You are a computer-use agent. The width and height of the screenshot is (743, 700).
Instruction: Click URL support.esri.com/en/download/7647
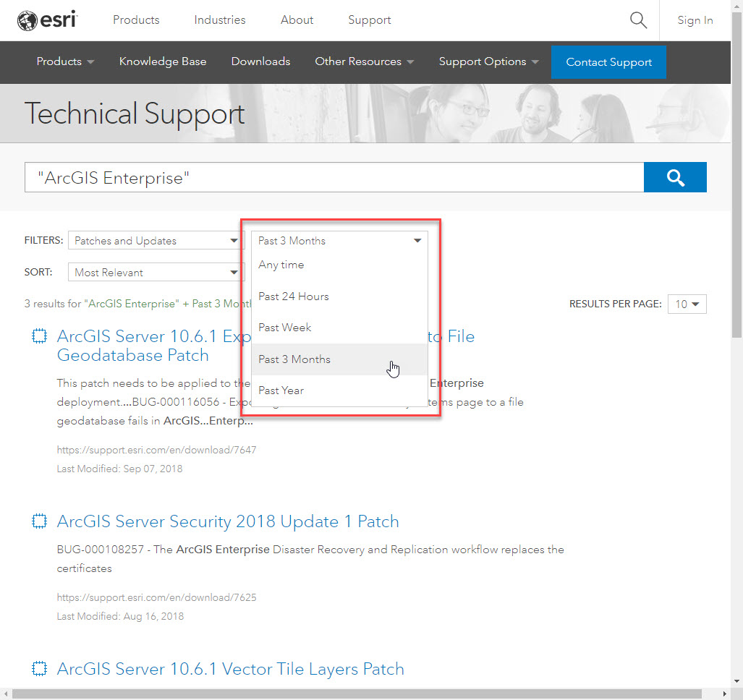pos(156,450)
